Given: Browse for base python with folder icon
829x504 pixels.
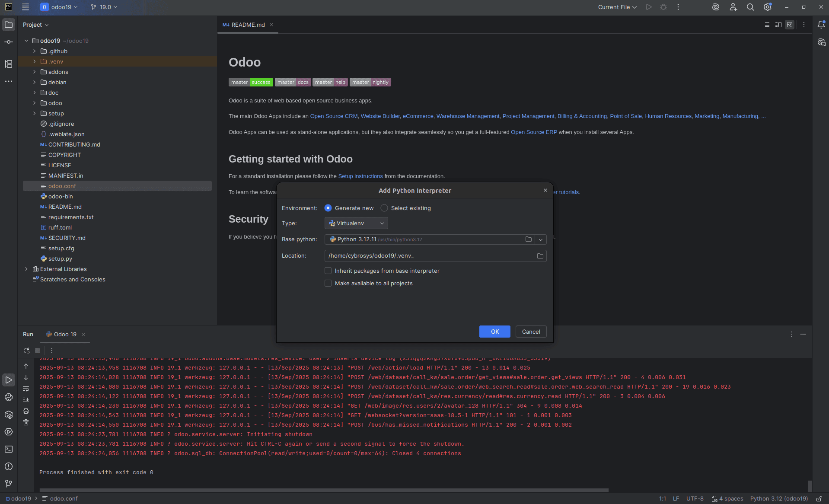Looking at the screenshot, I should pos(528,239).
